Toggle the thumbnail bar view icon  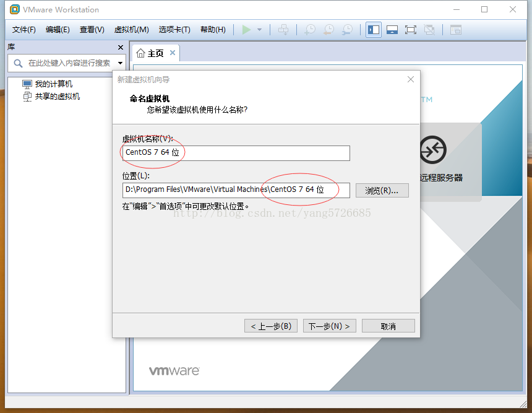pos(392,30)
